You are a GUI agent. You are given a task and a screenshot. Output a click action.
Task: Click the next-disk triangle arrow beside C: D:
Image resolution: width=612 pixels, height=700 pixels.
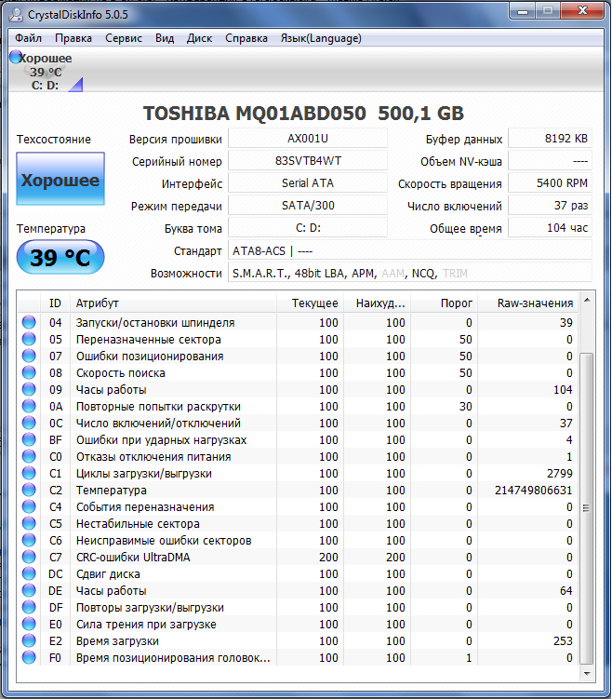coord(76,85)
